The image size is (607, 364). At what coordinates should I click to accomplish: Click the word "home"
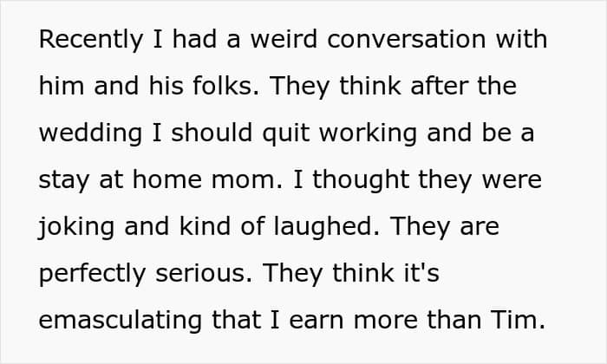pos(167,180)
